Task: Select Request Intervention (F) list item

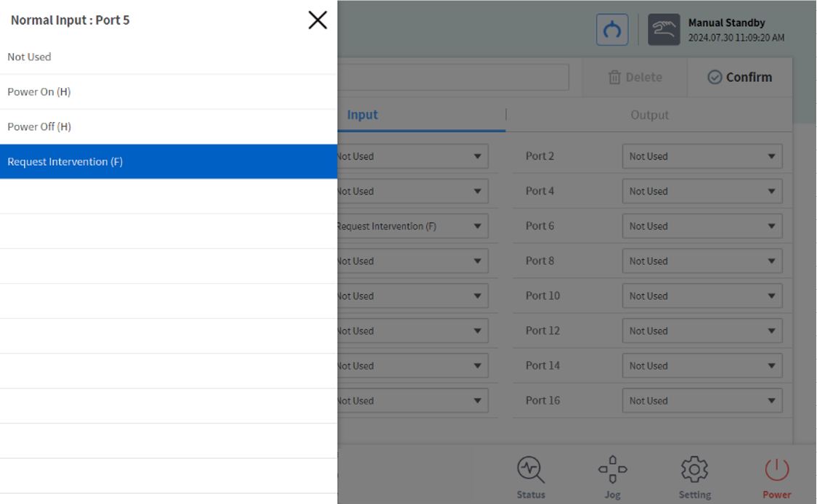Action: point(168,162)
